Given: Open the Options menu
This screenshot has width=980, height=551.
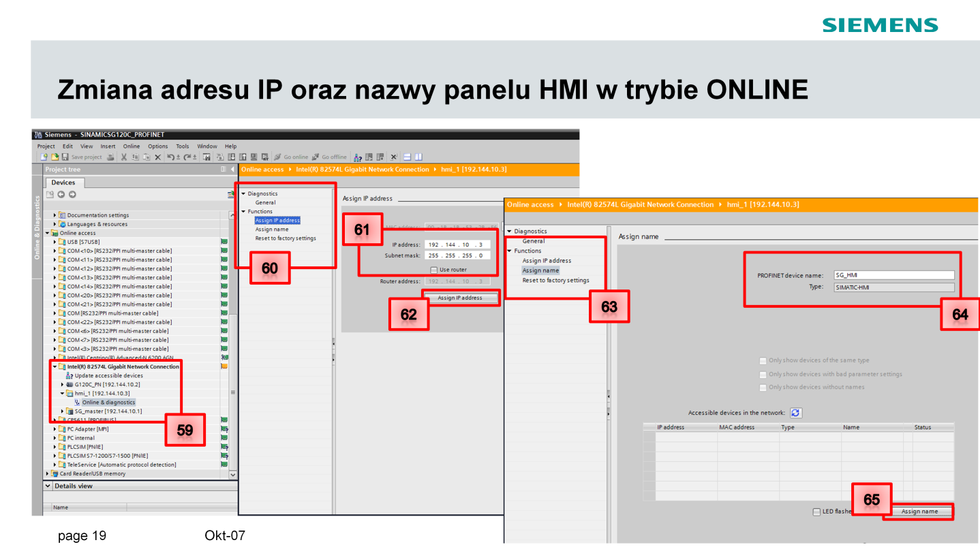Looking at the screenshot, I should pos(157,146).
